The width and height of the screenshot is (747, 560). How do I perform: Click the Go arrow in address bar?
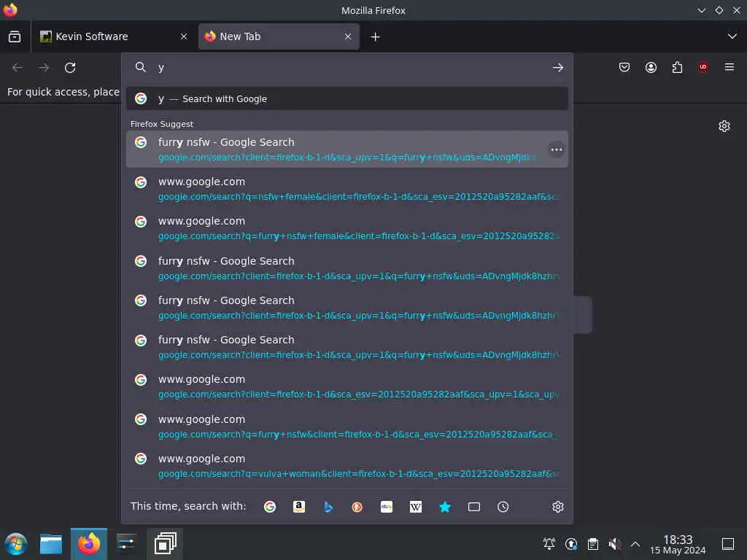[558, 68]
